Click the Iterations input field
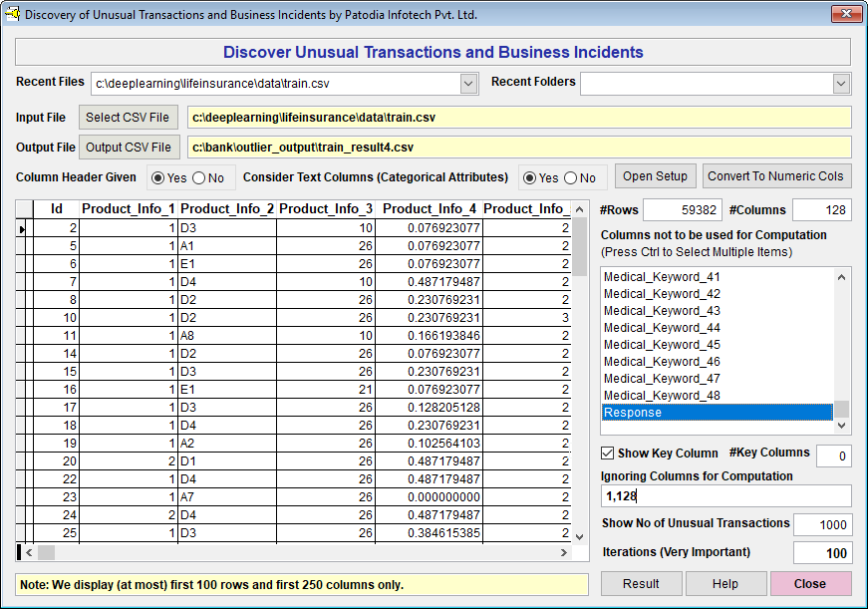The image size is (868, 609). pyautogui.click(x=822, y=553)
